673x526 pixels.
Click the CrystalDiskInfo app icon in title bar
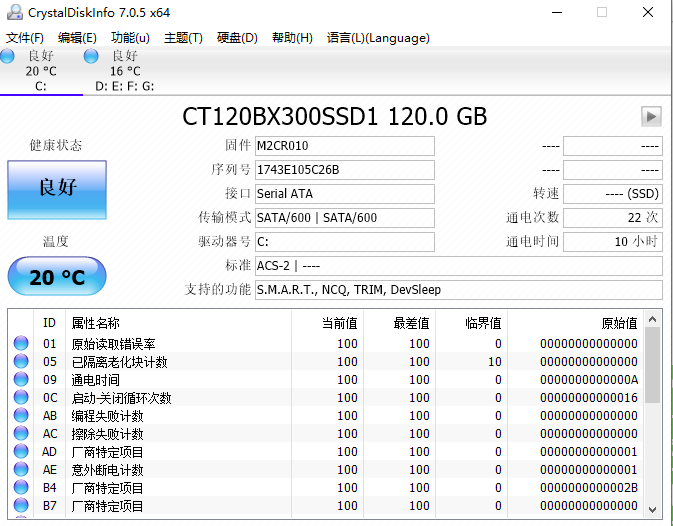15,12
